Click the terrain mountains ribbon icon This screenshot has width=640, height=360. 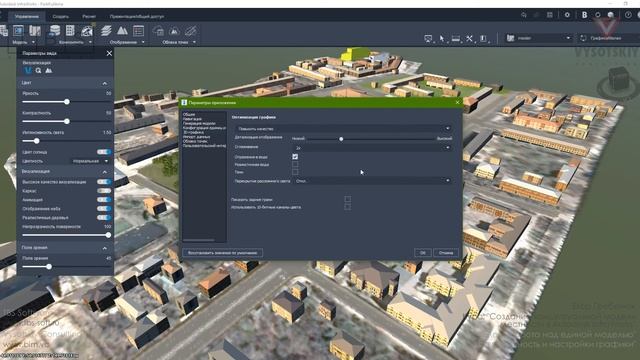pyautogui.click(x=122, y=31)
